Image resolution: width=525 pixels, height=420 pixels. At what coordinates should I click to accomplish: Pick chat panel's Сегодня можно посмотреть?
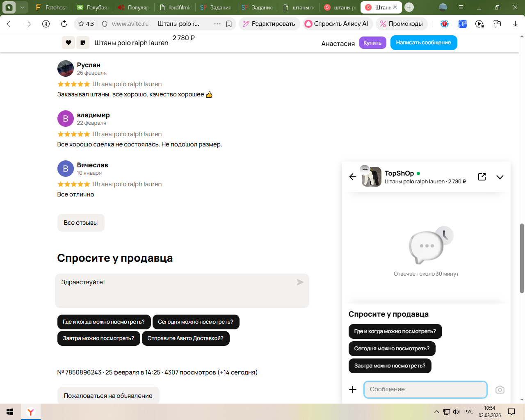(392, 349)
